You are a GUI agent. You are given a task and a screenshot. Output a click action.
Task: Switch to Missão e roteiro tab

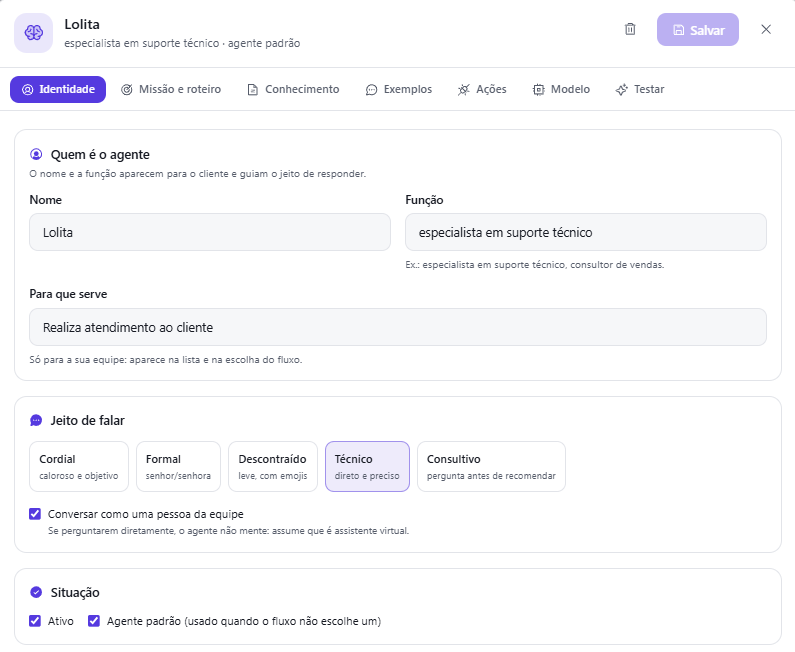pos(171,89)
